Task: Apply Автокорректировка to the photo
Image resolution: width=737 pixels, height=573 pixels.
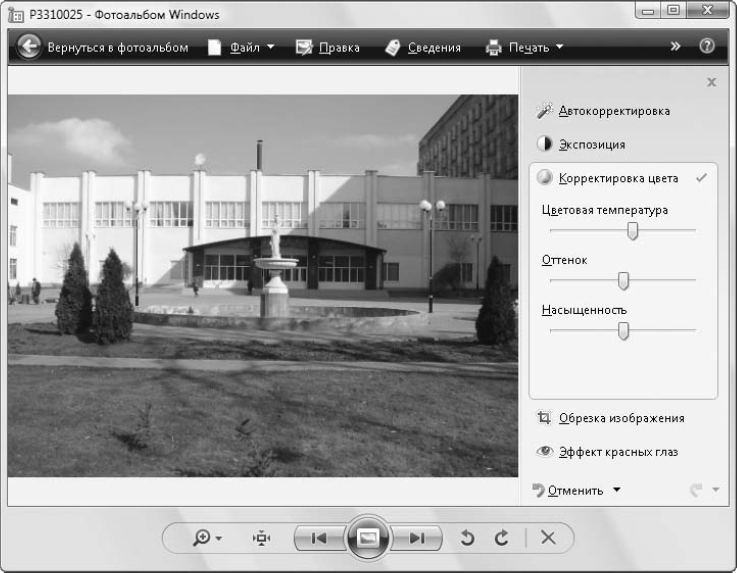Action: (613, 111)
